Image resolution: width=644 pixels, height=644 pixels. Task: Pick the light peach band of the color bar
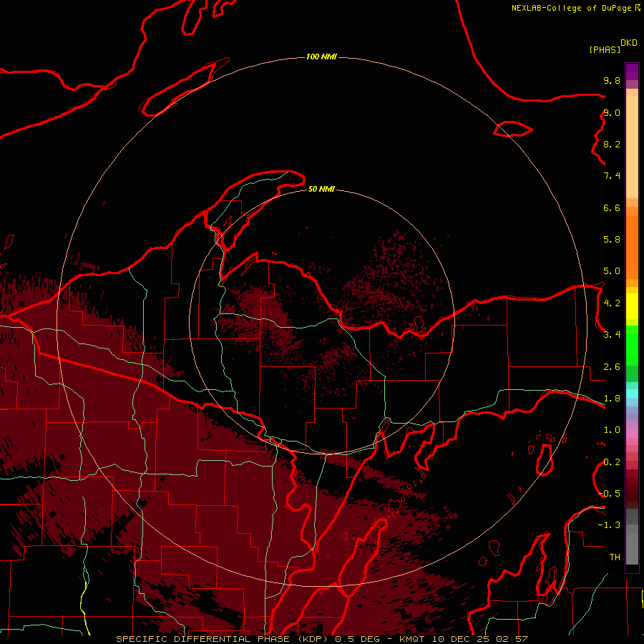tap(632, 147)
